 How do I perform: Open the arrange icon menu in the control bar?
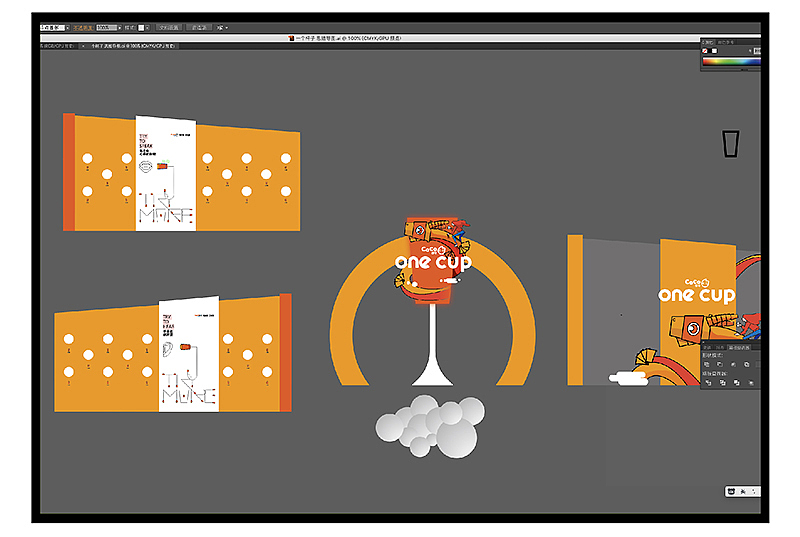tap(221, 28)
